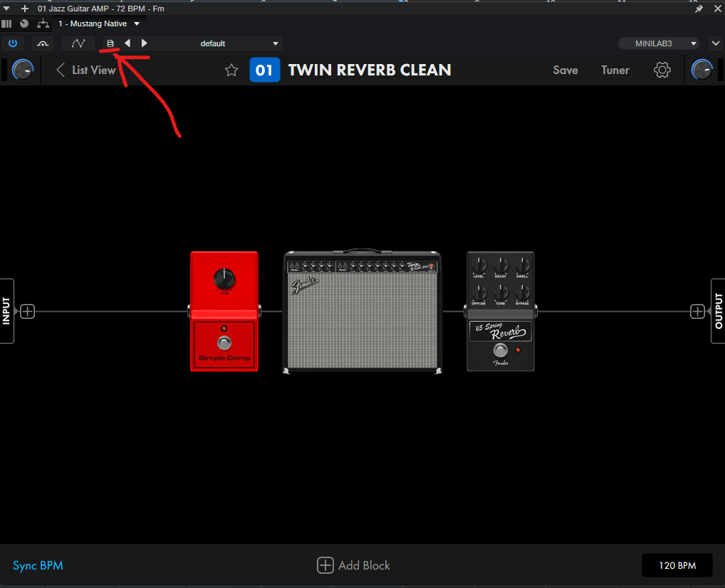Image resolution: width=725 pixels, height=588 pixels.
Task: Open the settings gear icon
Action: point(662,70)
